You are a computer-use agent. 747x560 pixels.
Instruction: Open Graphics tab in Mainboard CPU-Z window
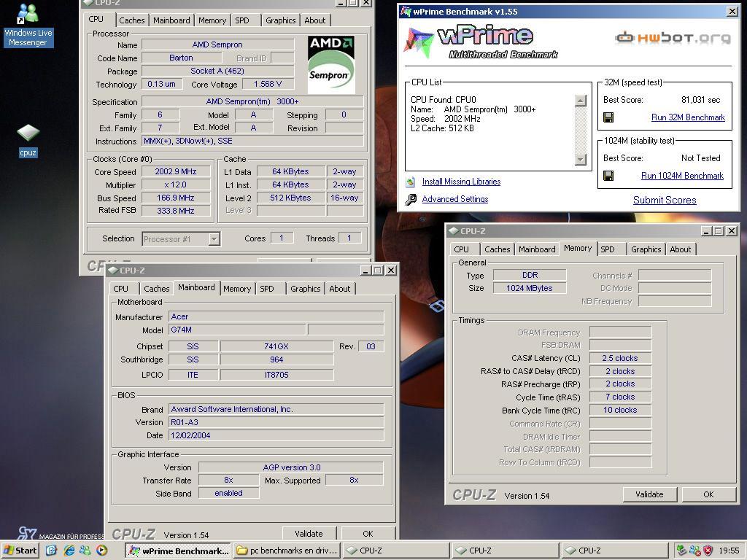tap(306, 289)
